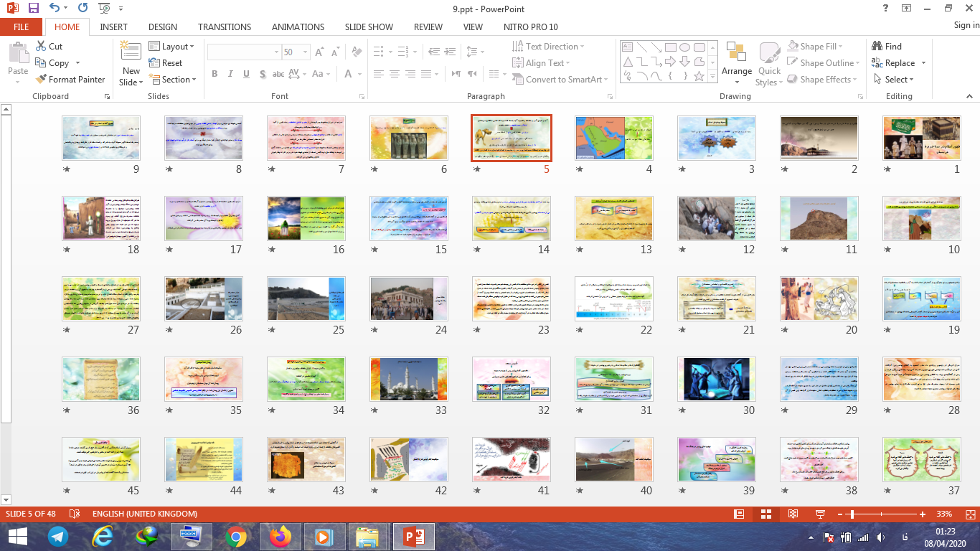
Task: Open the Arrange tool
Action: click(x=737, y=60)
